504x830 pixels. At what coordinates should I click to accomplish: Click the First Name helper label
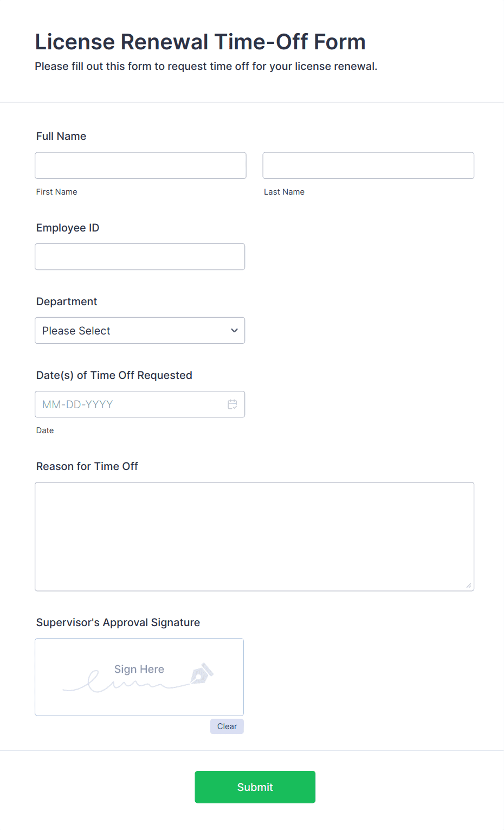(x=56, y=191)
